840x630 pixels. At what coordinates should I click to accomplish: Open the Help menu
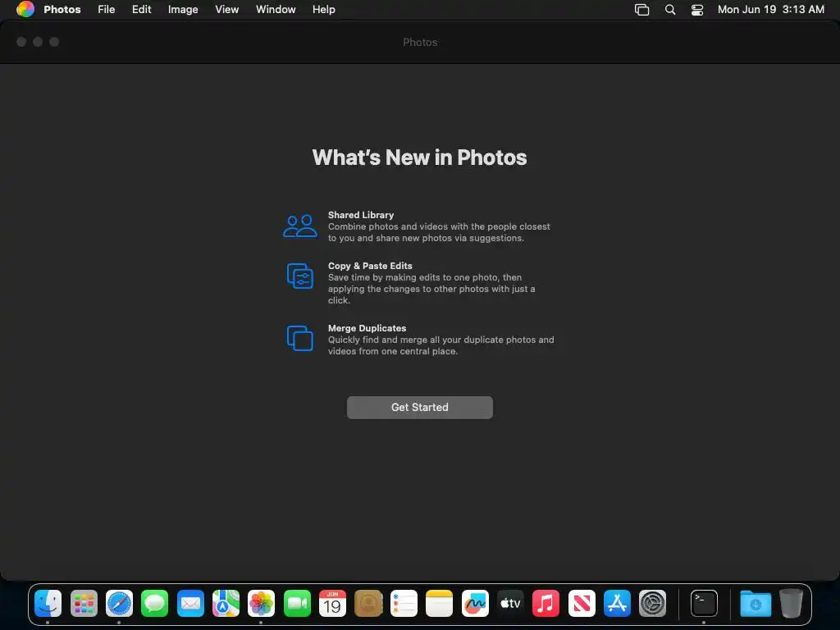coord(323,9)
